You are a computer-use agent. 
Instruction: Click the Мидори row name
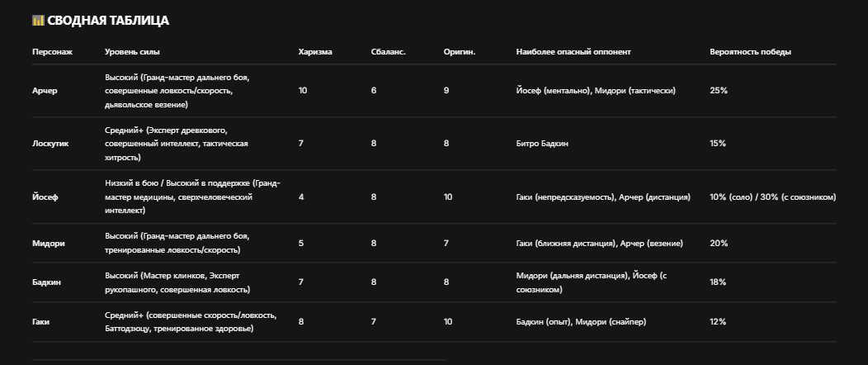coord(49,243)
